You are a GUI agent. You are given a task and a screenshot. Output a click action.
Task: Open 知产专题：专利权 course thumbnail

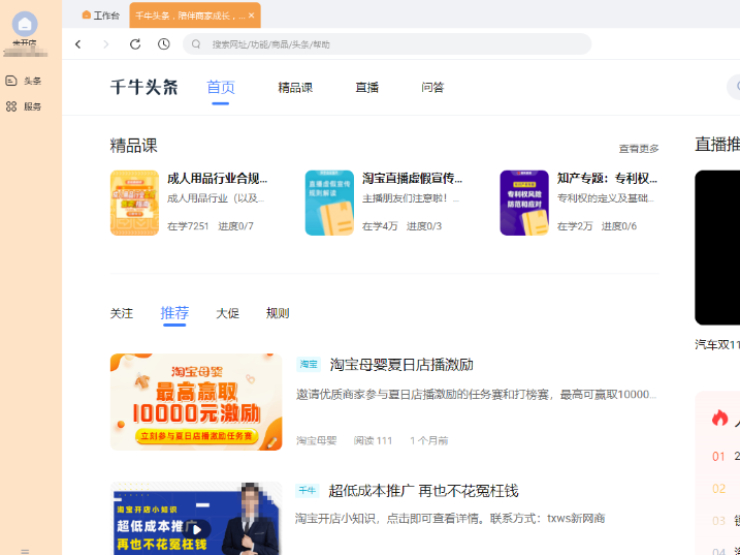click(x=524, y=203)
